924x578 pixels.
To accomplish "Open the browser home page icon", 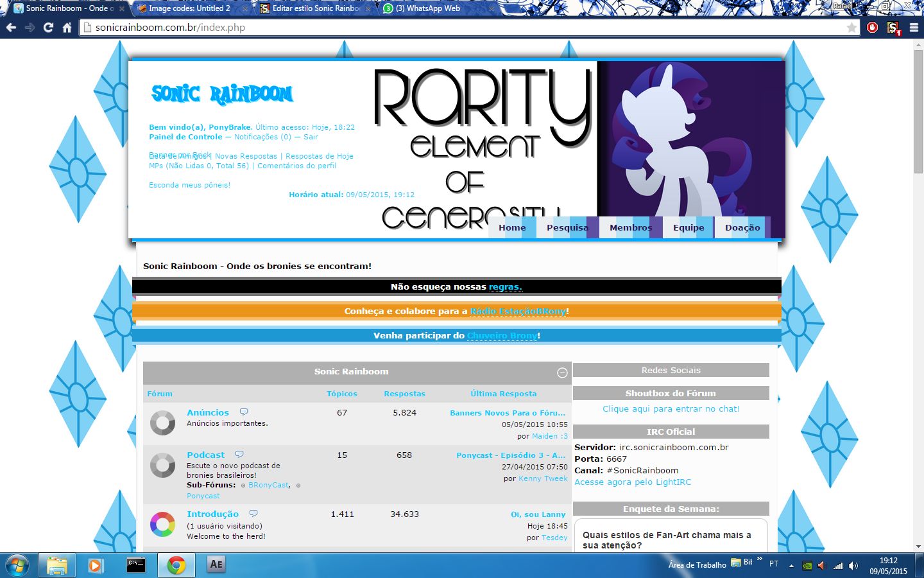I will click(x=67, y=28).
